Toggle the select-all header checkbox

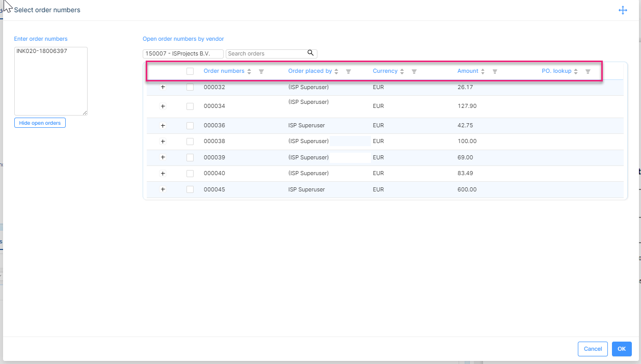(190, 71)
